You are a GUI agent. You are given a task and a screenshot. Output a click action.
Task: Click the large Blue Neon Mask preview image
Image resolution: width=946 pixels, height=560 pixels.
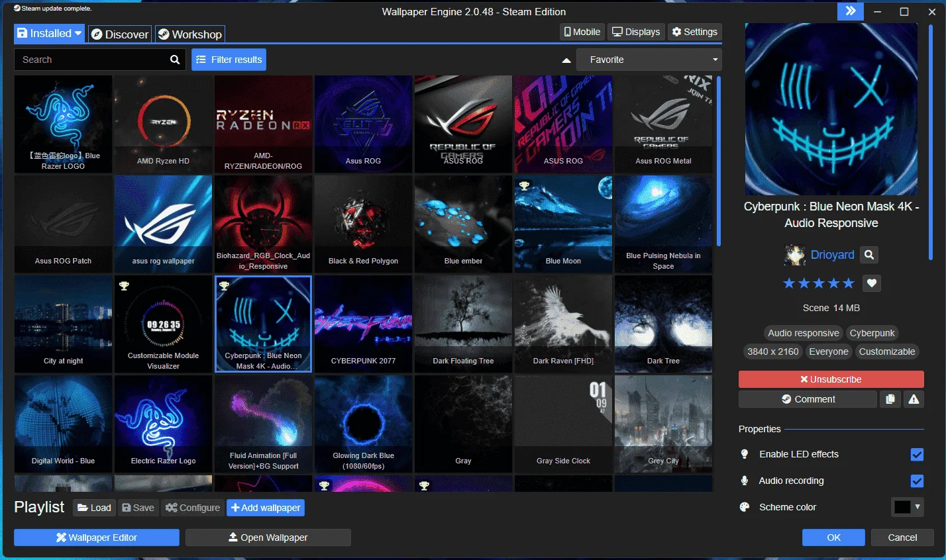[831, 109]
